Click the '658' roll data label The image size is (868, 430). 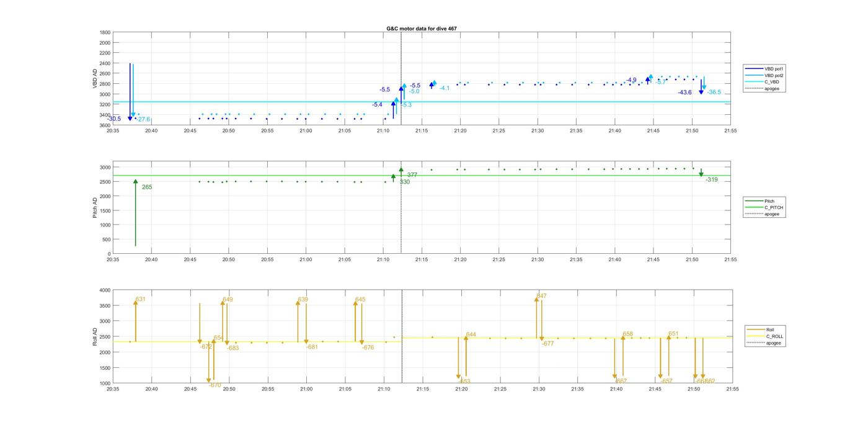pos(628,334)
